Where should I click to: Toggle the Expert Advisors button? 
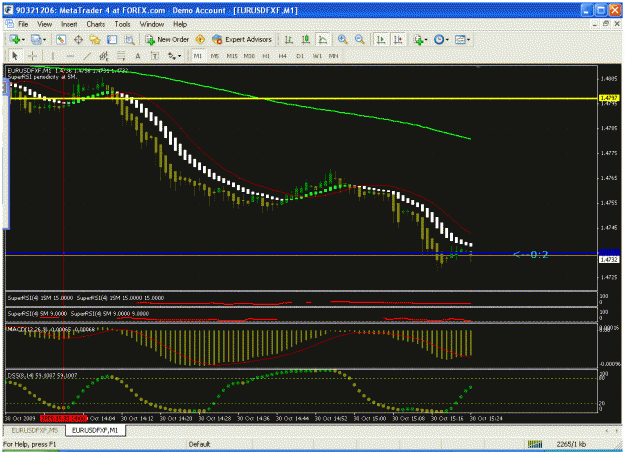pyautogui.click(x=242, y=39)
